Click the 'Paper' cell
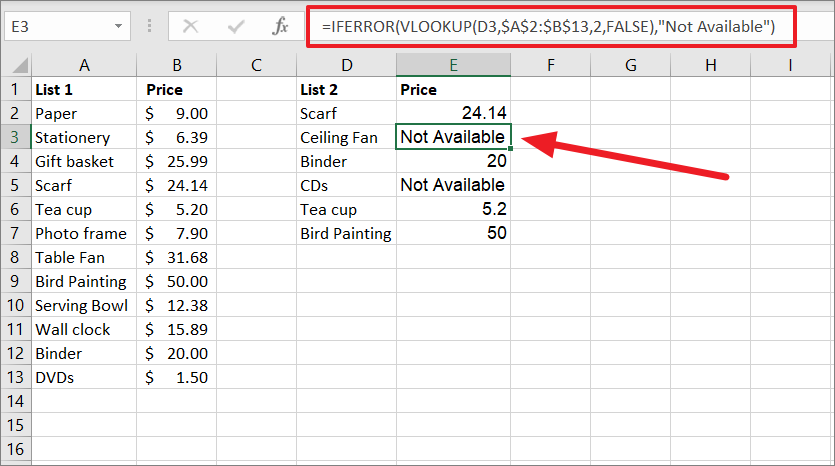 pyautogui.click(x=84, y=113)
